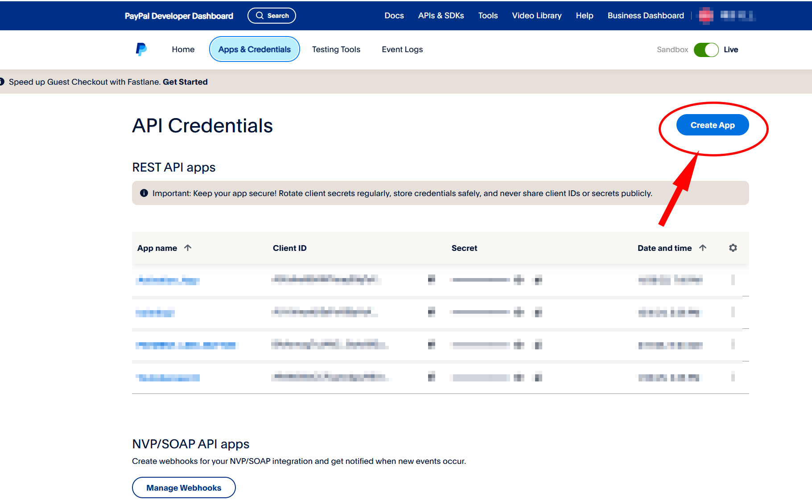This screenshot has width=812, height=504.
Task: Click the Date and time column header
Action: pyautogui.click(x=664, y=248)
